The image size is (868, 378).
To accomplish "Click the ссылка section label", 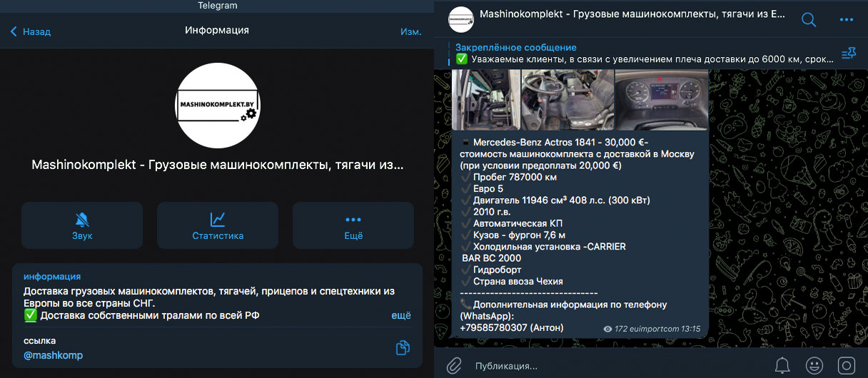I will pyautogui.click(x=39, y=340).
